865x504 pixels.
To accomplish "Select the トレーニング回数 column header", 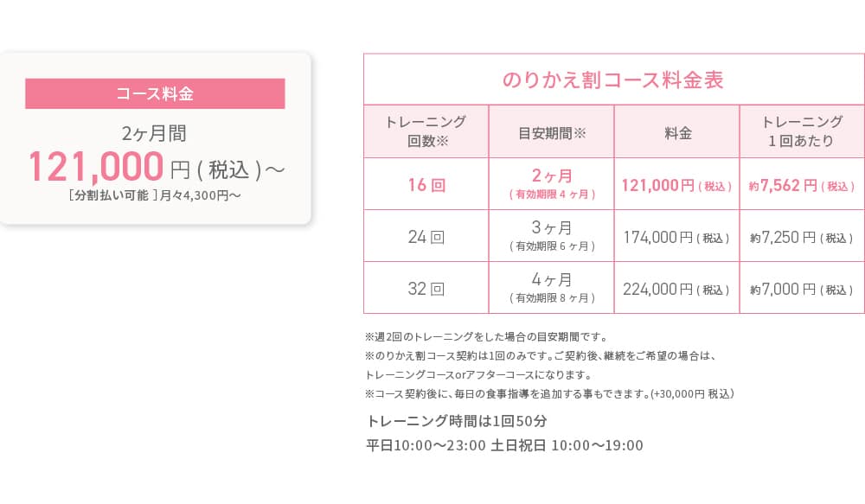I will pos(426,131).
